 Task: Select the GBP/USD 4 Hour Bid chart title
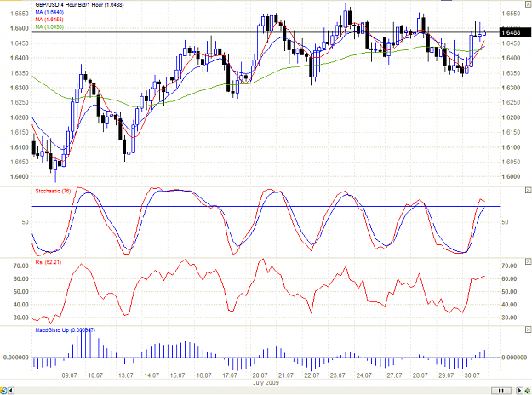[x=79, y=5]
